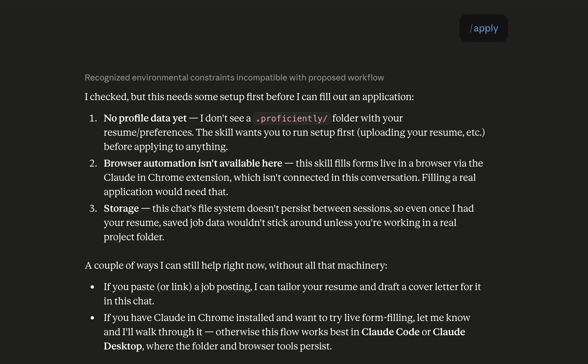The width and height of the screenshot is (588, 364).
Task: Click the .proficiently/ inline code snippet
Action: tap(292, 118)
